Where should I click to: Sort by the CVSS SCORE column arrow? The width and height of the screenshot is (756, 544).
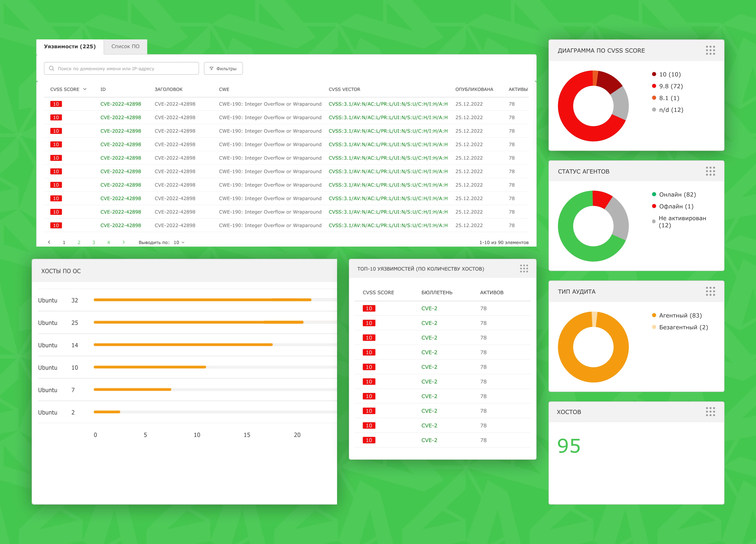(85, 89)
